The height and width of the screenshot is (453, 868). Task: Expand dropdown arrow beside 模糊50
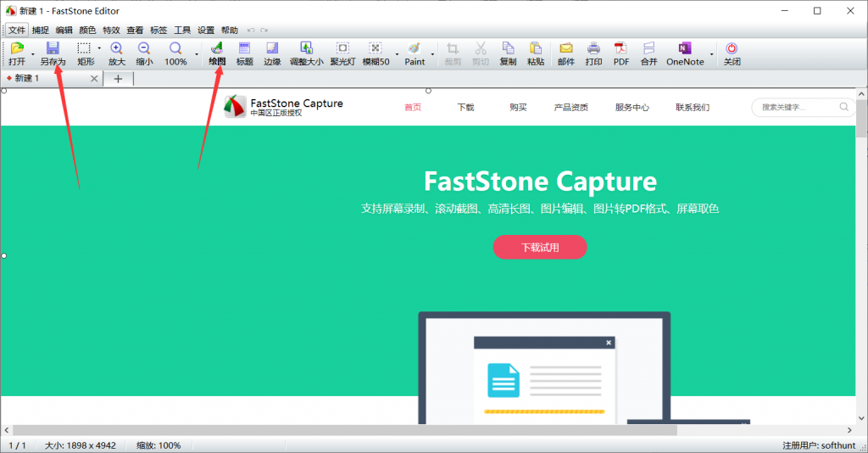click(x=397, y=54)
